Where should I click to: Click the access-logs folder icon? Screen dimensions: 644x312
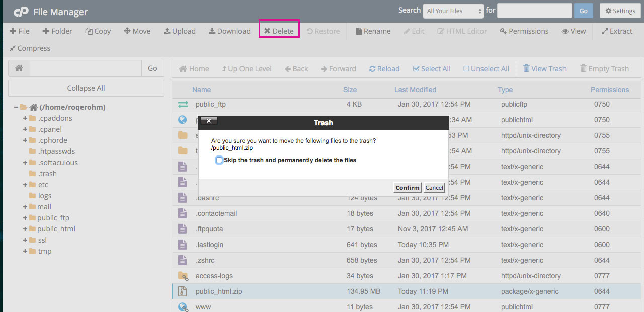[x=183, y=276]
